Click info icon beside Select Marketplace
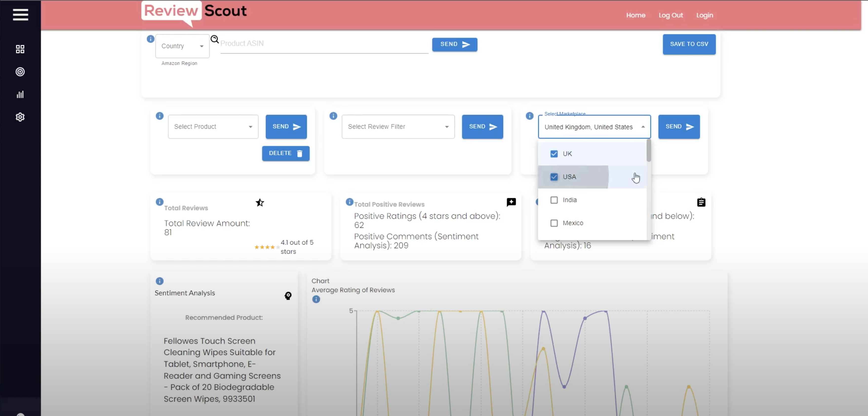The width and height of the screenshot is (868, 416). pos(530,116)
